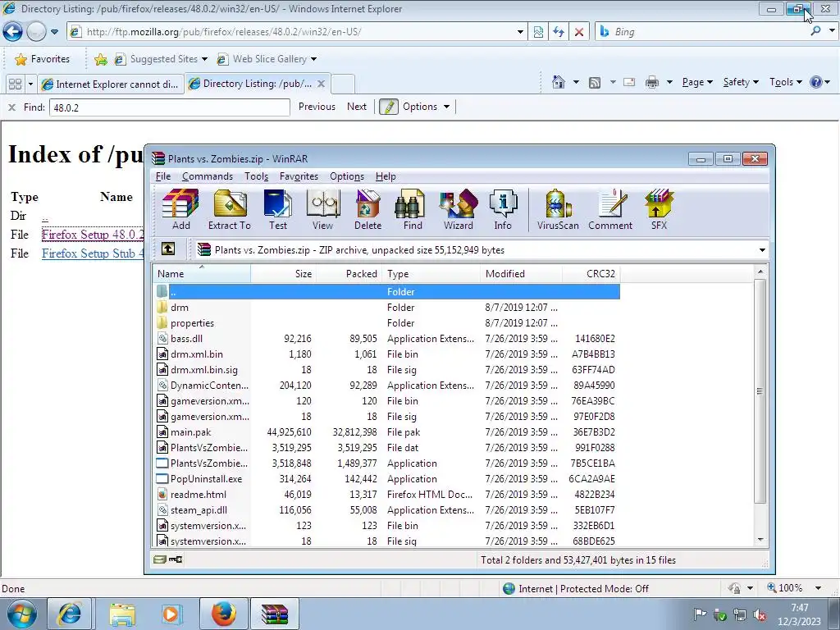Click the Delete toolbar icon

(x=367, y=209)
